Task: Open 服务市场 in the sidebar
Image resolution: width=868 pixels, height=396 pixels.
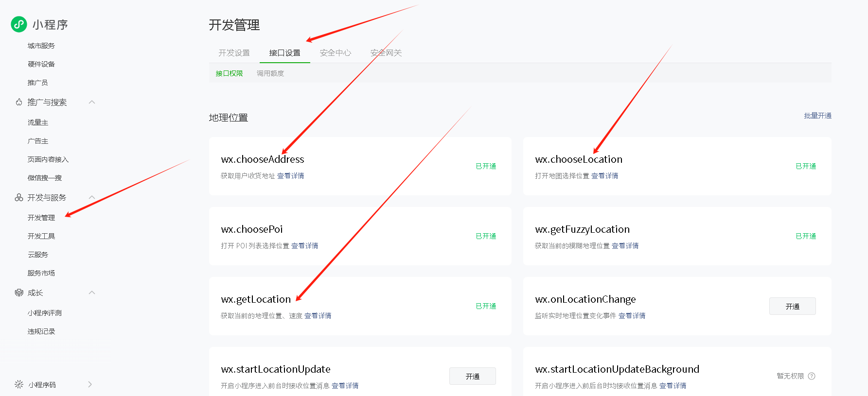Action: pos(41,273)
